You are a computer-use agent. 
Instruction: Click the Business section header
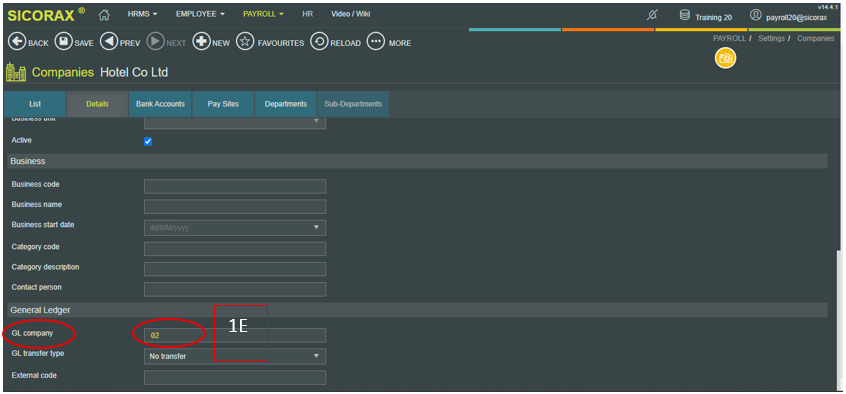coord(417,161)
